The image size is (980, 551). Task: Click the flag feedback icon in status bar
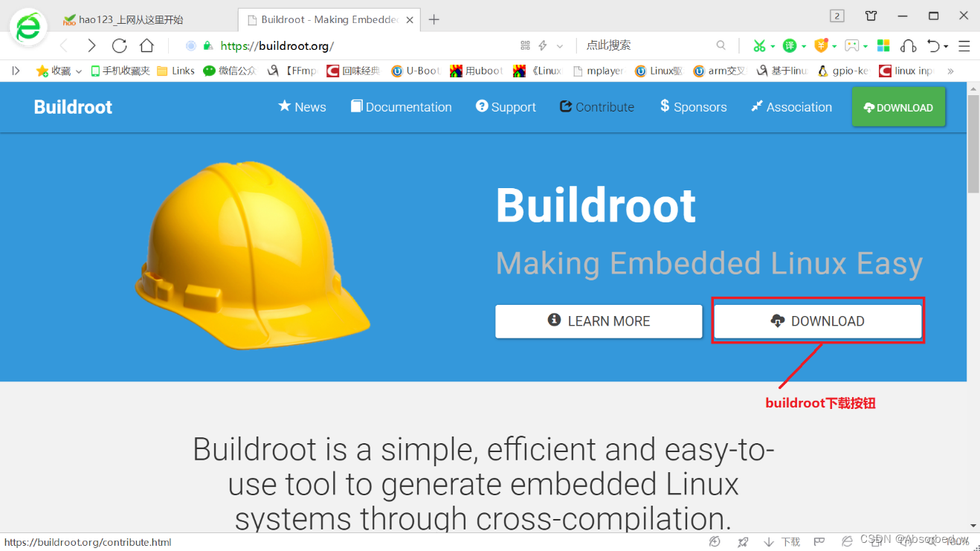pos(819,541)
